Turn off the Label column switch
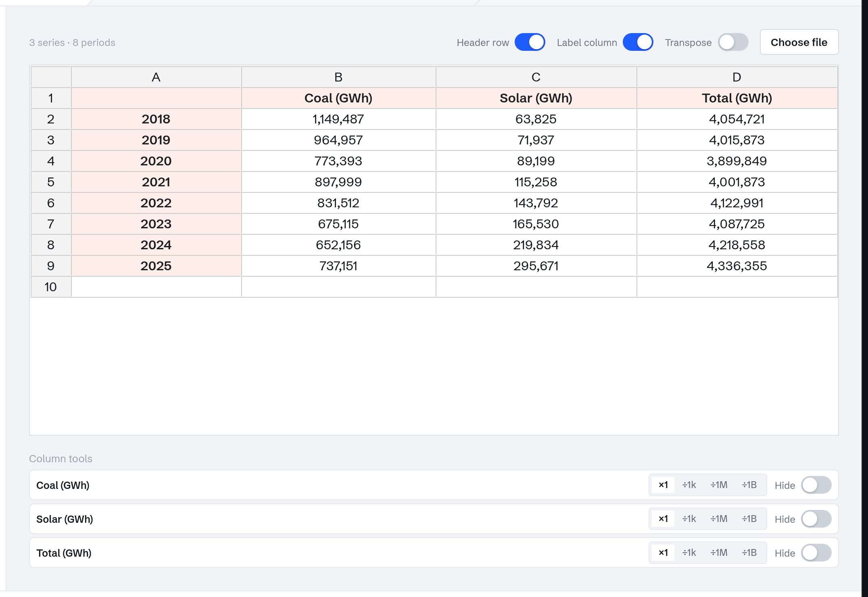 coord(638,42)
